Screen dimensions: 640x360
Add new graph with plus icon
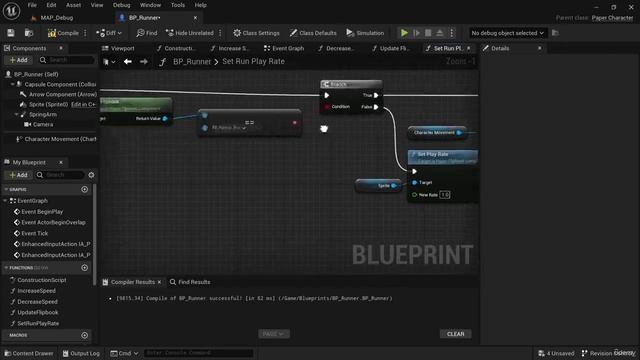(x=84, y=189)
